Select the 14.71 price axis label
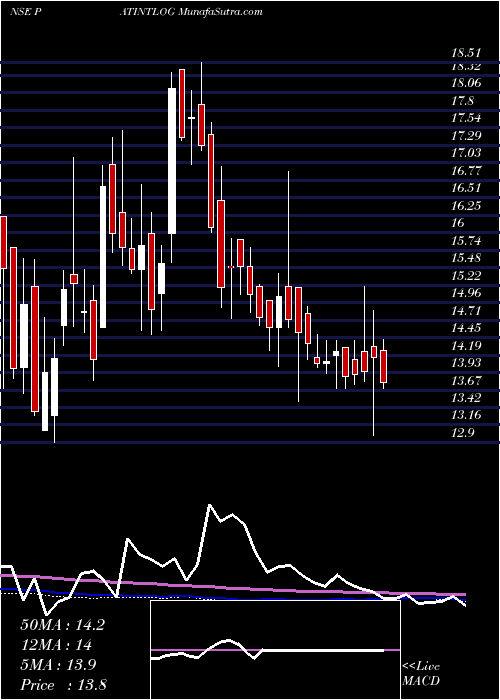 tap(466, 310)
